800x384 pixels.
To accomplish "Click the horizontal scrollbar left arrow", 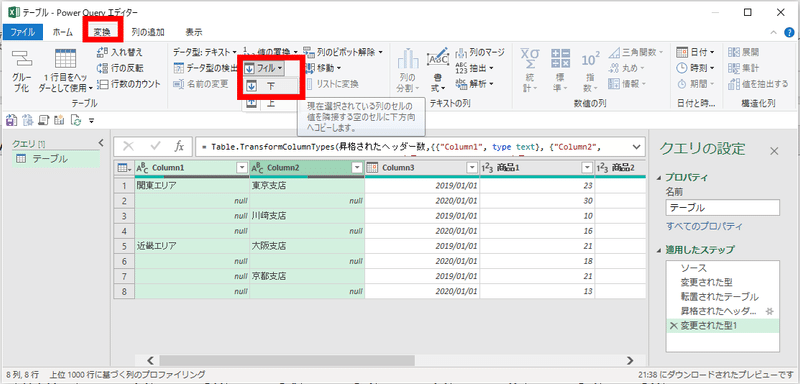I will click(150, 360).
